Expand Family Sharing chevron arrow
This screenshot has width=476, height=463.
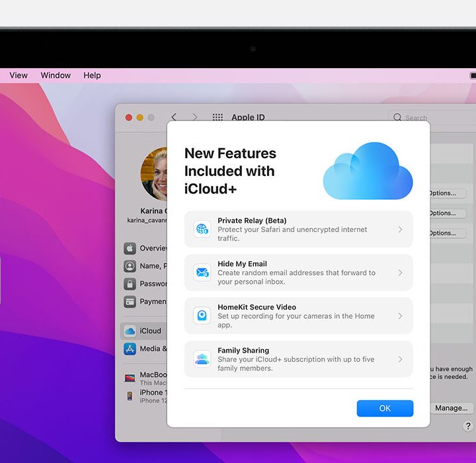point(400,359)
